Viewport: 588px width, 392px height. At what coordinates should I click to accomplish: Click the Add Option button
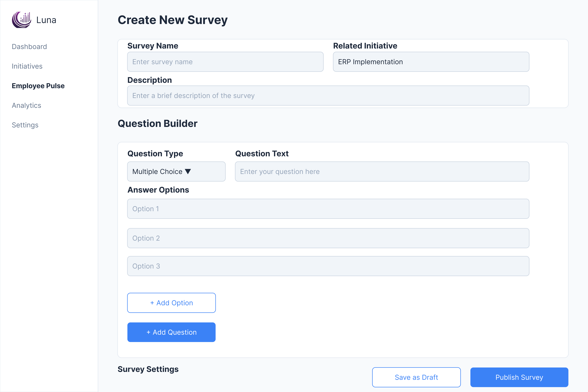pos(171,303)
